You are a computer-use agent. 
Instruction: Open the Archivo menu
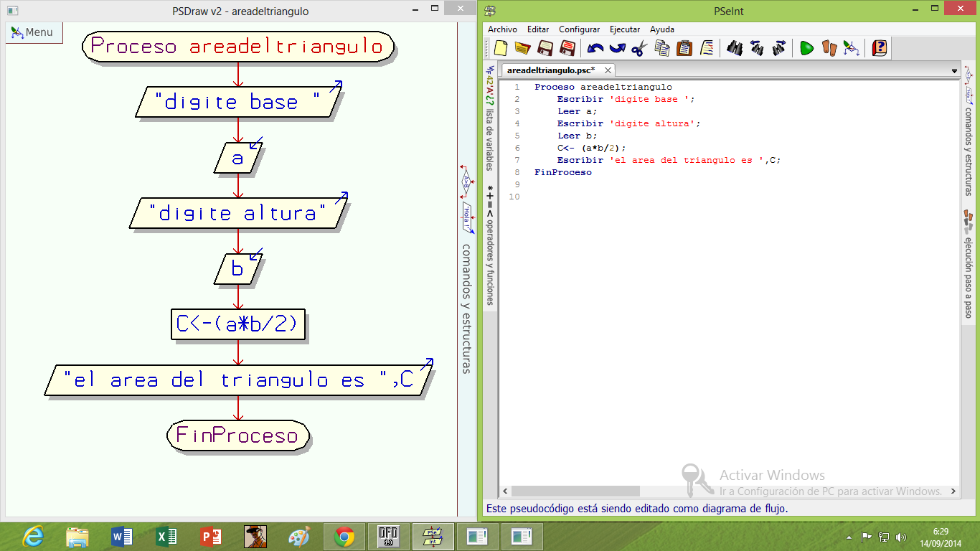point(502,29)
